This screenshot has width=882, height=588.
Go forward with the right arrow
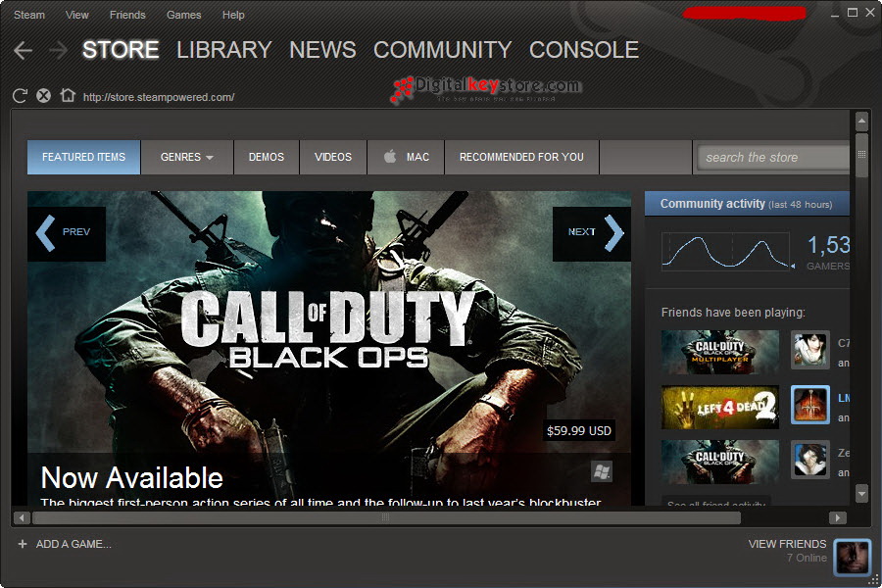point(58,51)
